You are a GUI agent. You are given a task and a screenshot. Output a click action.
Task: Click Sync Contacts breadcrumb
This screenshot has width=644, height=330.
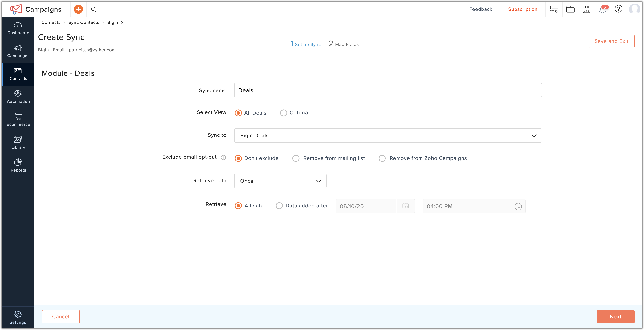point(84,23)
